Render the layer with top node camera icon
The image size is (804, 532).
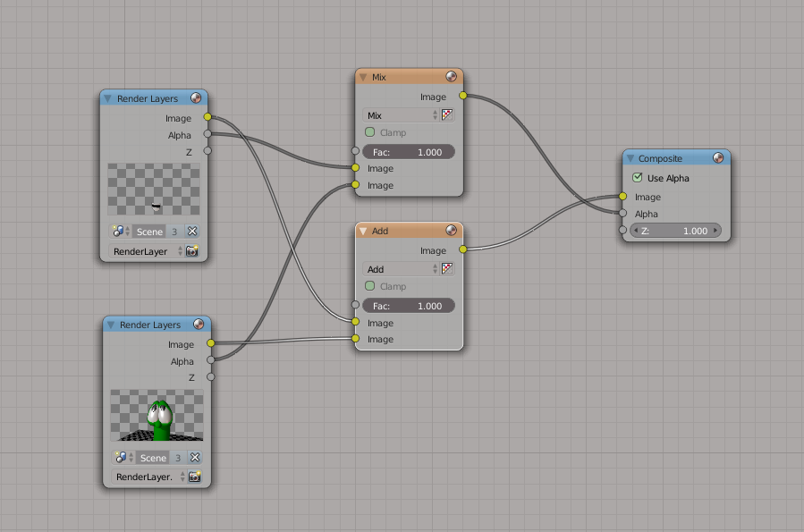coord(192,251)
